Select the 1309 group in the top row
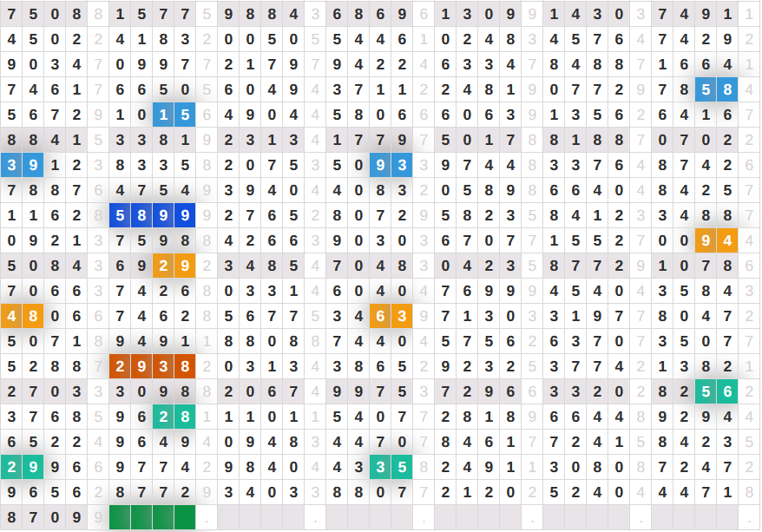The image size is (762, 532). tap(477, 14)
